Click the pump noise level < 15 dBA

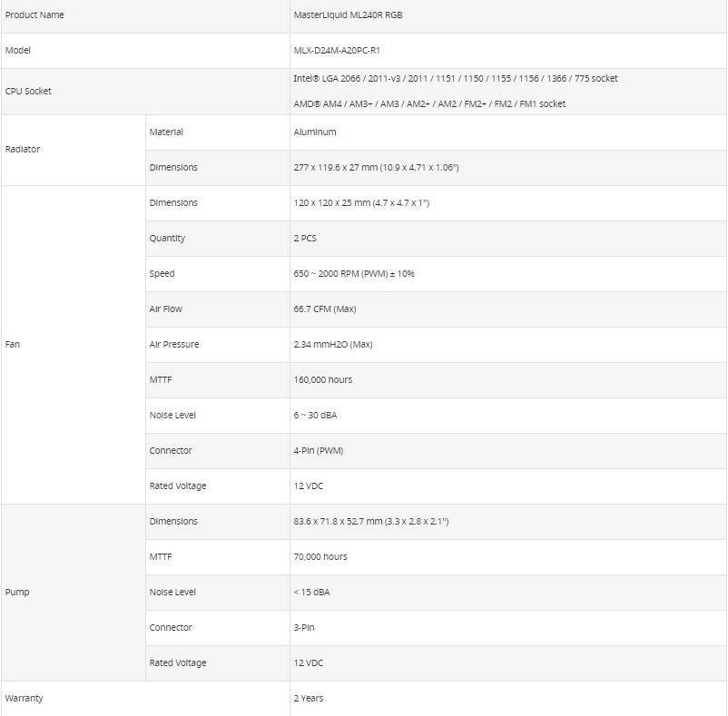pyautogui.click(x=312, y=593)
